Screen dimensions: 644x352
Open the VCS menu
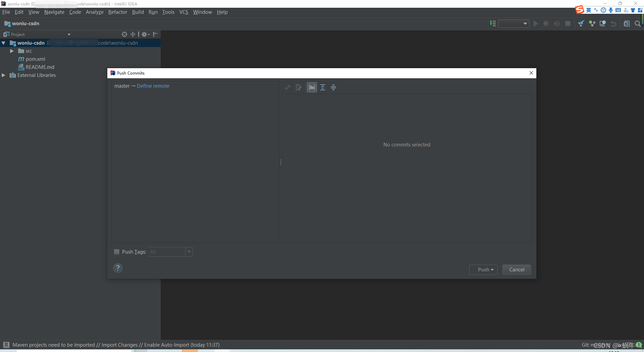(184, 12)
